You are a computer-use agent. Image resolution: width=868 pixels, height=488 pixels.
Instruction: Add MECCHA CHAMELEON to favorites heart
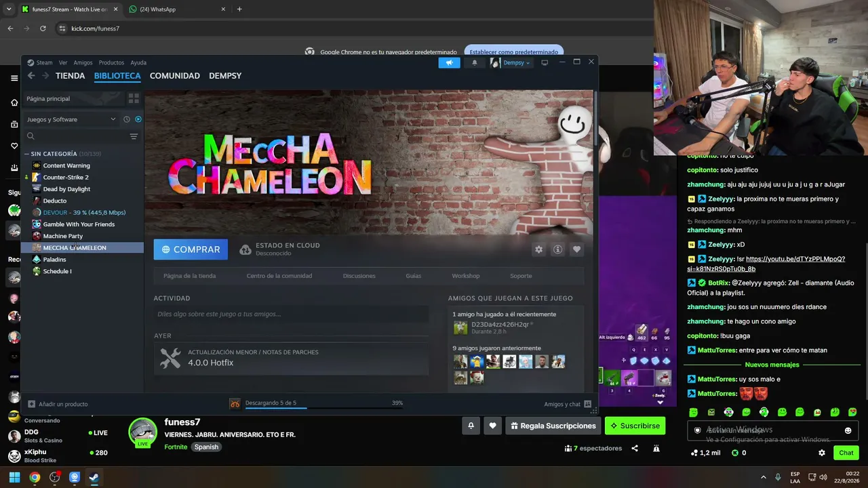[576, 249]
